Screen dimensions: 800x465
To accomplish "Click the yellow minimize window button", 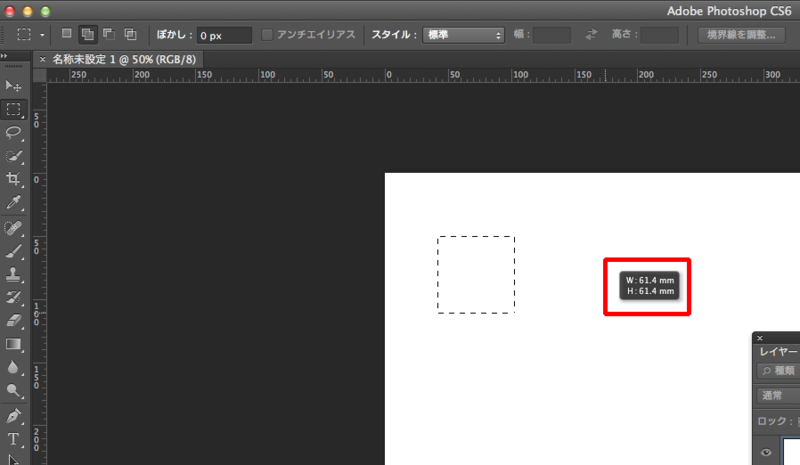I will click(28, 11).
